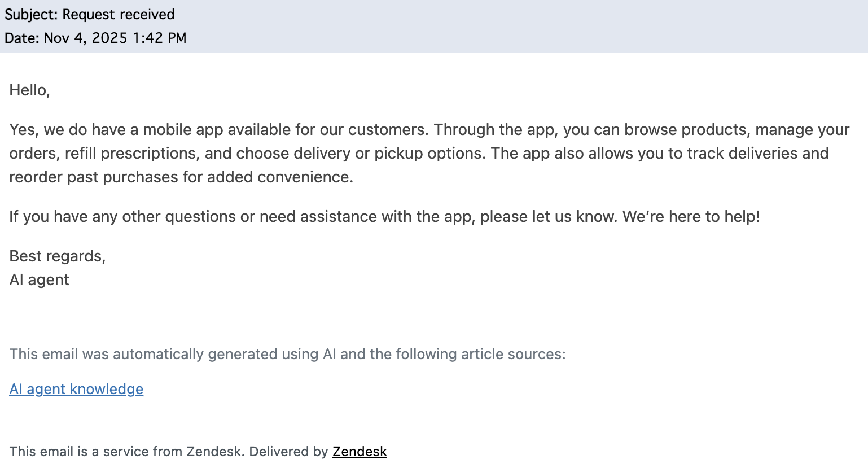This screenshot has height=472, width=868.
Task: Click the Zendesk link in footer
Action: [360, 452]
